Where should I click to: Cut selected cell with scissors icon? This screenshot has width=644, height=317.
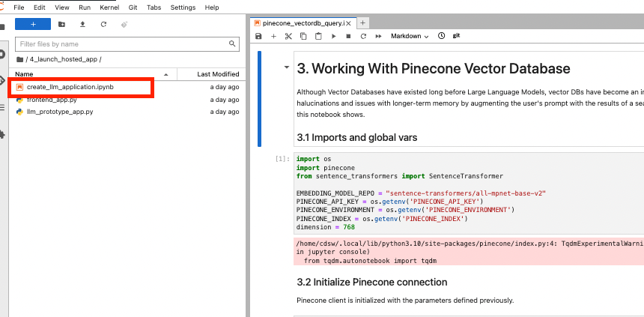pos(288,36)
